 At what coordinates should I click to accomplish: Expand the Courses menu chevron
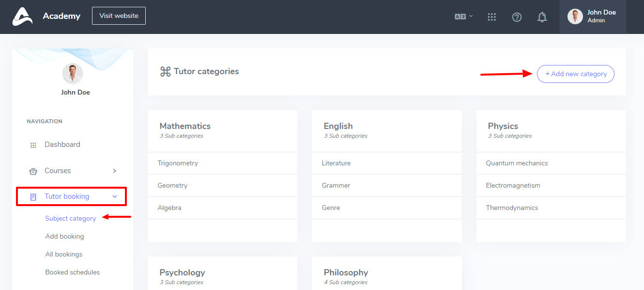point(115,171)
